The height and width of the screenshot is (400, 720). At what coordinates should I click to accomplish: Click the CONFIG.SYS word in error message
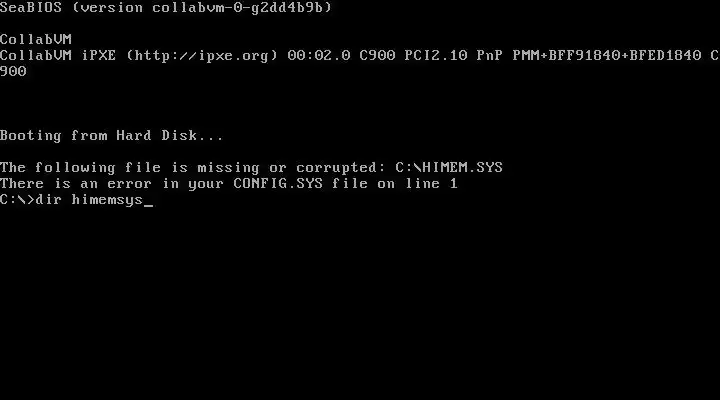[x=278, y=183]
